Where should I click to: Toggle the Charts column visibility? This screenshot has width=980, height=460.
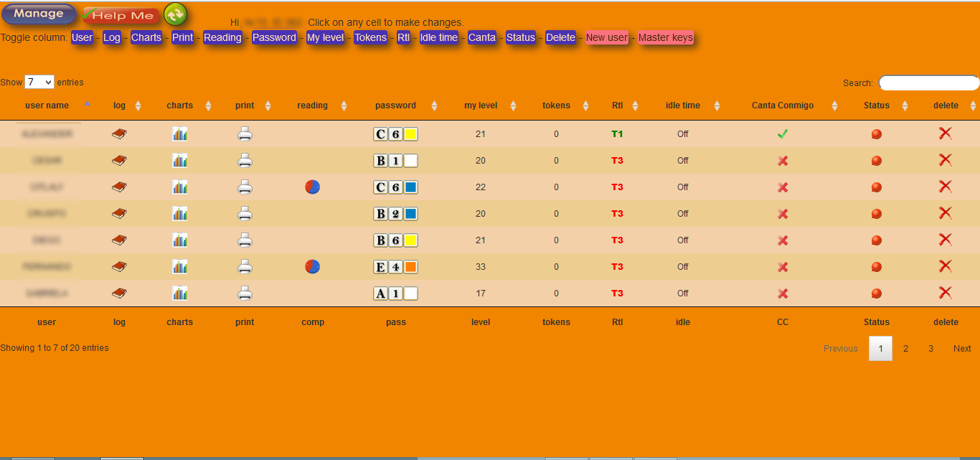click(146, 37)
